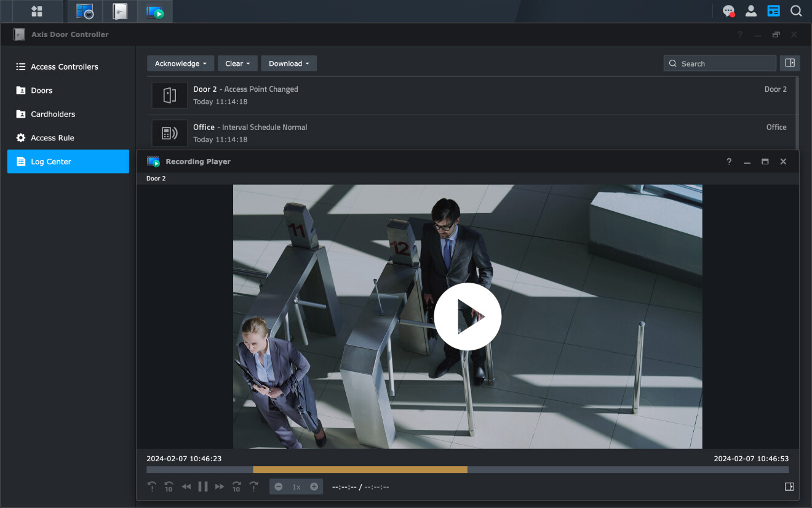This screenshot has width=812, height=508.
Task: Open the Axis Door Controller taskbar app
Action: [120, 11]
